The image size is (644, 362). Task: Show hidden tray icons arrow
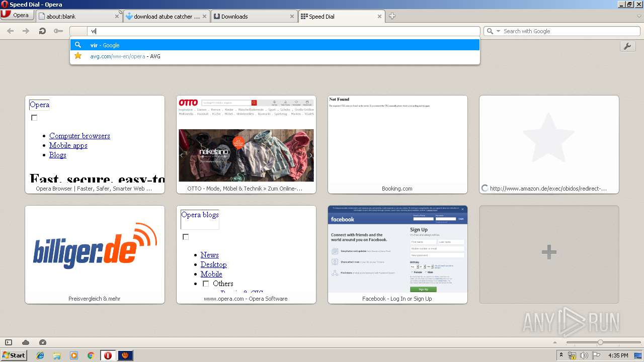[x=561, y=355]
